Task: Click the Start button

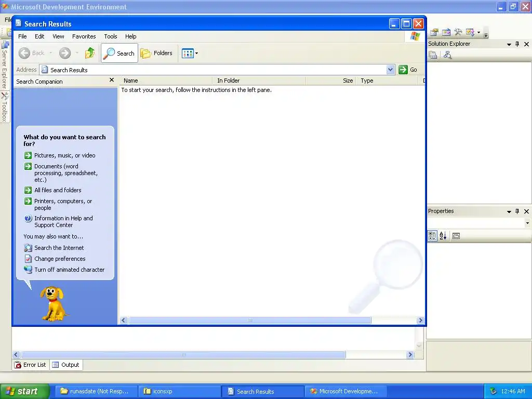Action: click(25, 391)
